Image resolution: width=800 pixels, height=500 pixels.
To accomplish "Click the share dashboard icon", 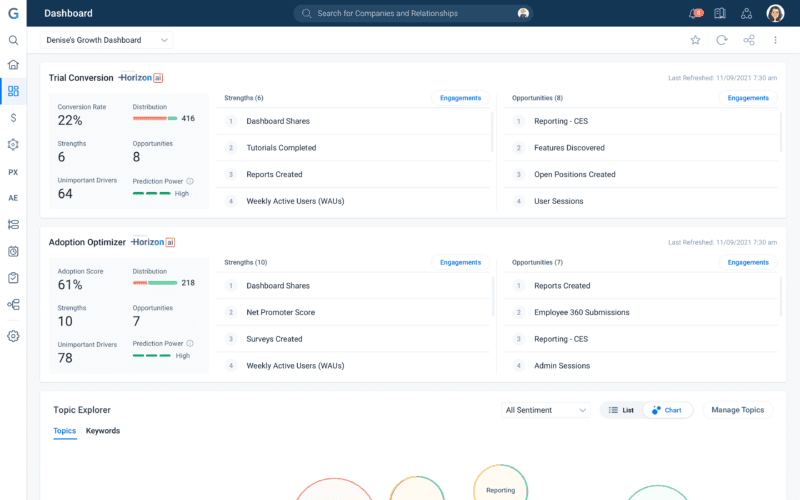I will (749, 40).
